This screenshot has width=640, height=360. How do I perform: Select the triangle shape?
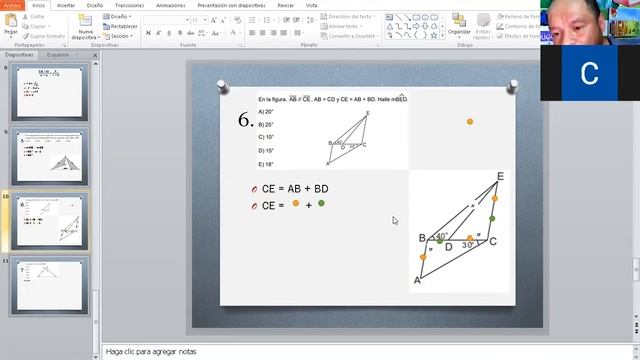tap(389, 27)
